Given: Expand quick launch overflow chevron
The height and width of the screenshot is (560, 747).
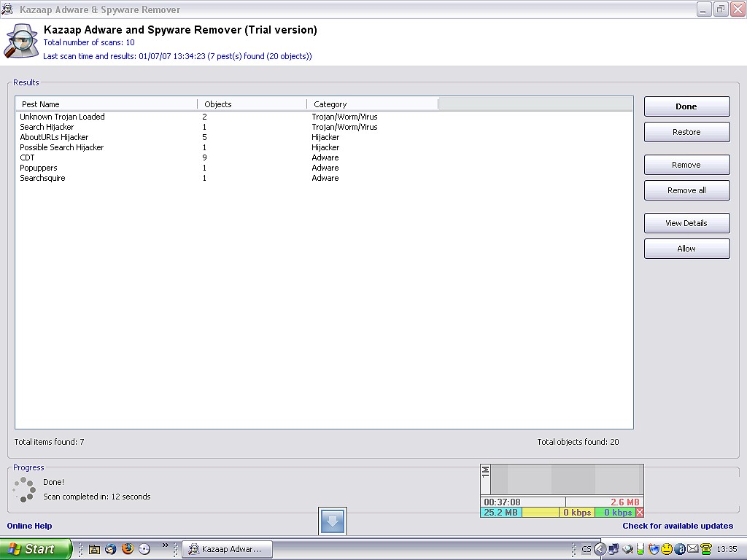Looking at the screenshot, I should click(x=165, y=545).
